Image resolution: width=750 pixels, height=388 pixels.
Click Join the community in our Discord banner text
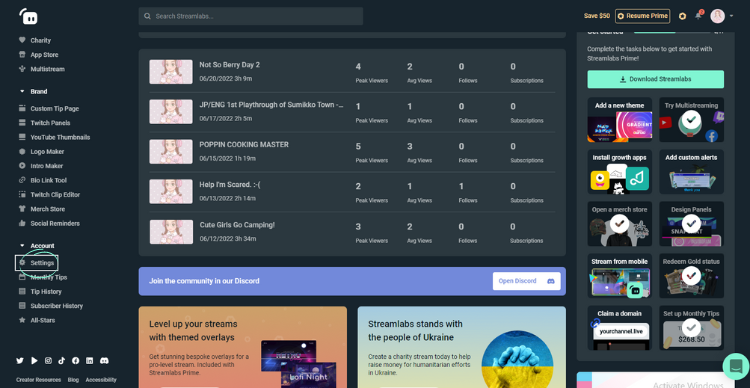click(x=204, y=281)
